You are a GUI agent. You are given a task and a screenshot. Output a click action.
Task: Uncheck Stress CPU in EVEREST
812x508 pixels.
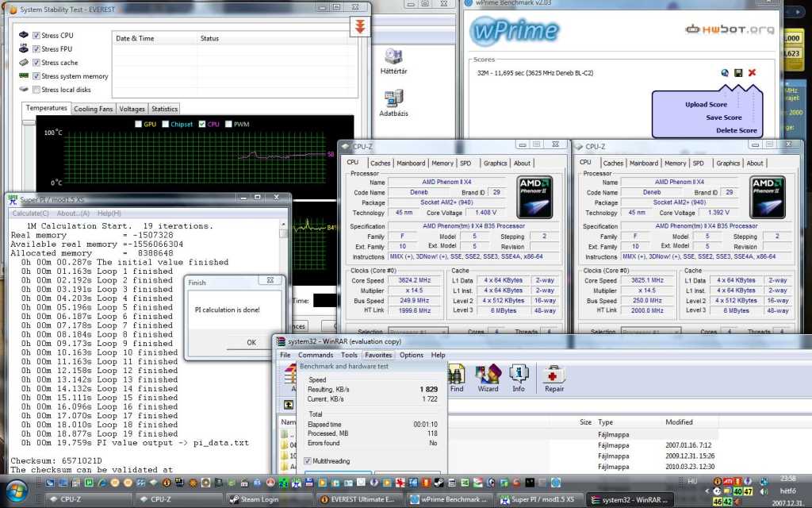coord(36,35)
